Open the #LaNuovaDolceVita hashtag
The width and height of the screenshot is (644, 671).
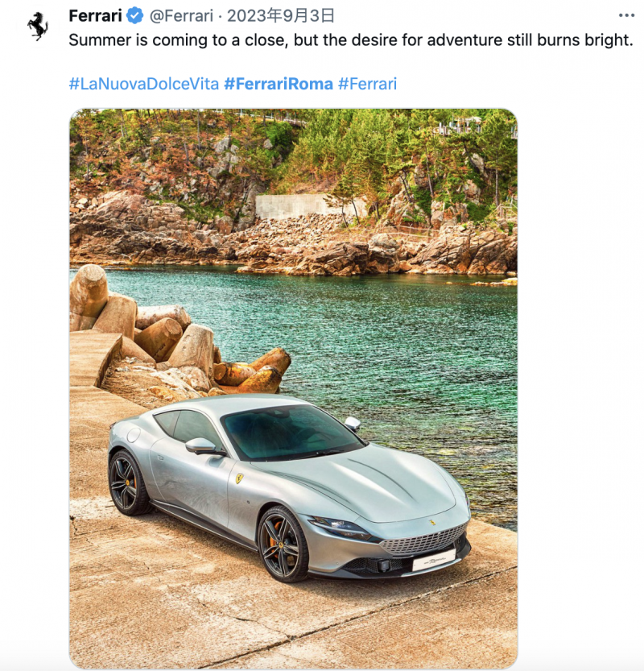[x=143, y=84]
